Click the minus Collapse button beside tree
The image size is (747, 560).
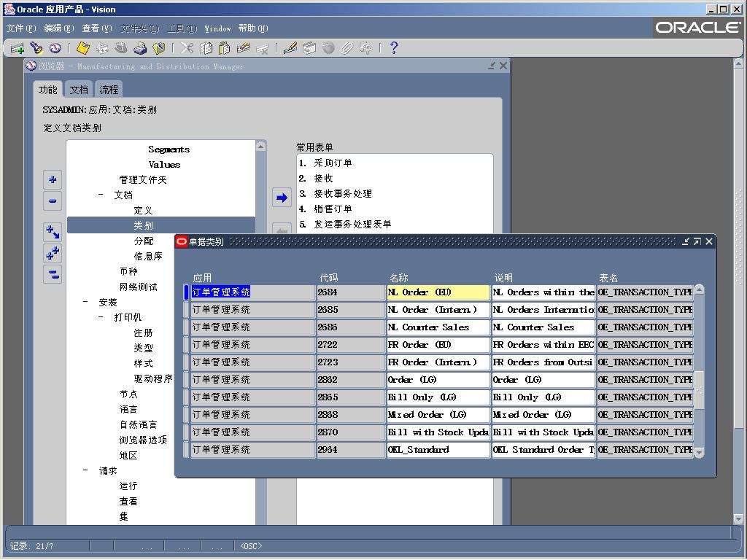pos(53,201)
